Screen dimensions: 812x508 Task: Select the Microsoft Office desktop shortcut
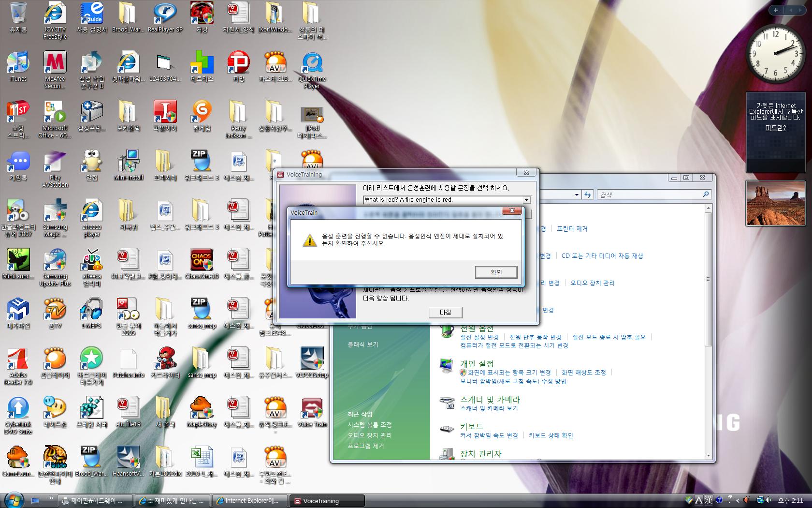[55, 120]
